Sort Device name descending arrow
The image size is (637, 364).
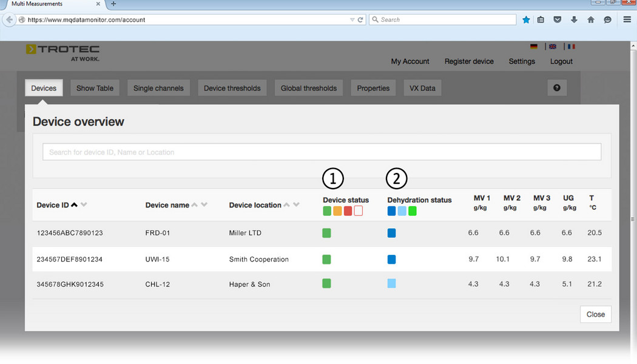pyautogui.click(x=204, y=205)
